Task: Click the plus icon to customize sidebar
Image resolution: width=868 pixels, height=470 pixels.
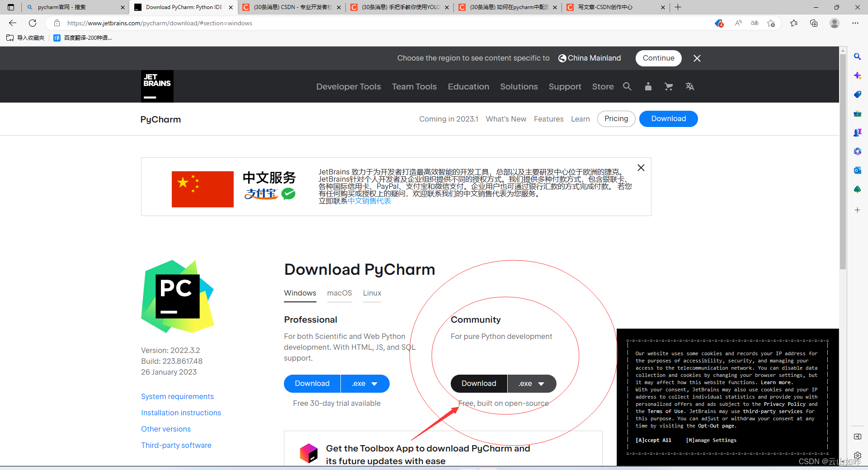Action: 857,210
